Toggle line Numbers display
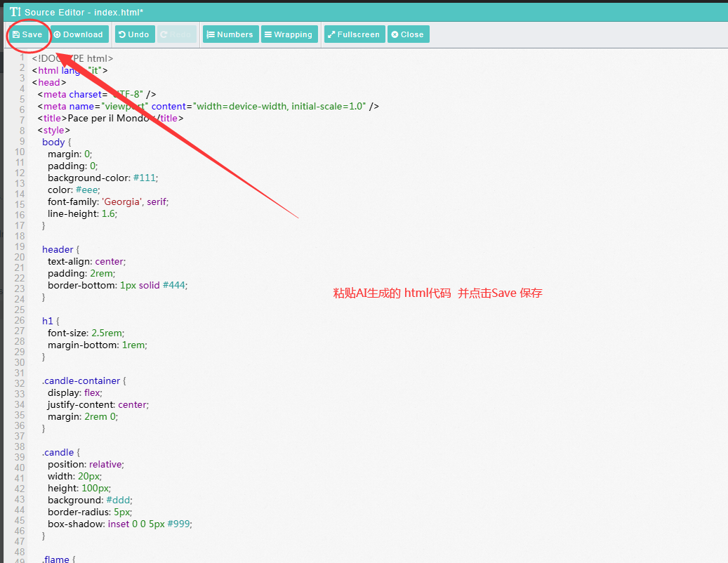 (x=230, y=34)
